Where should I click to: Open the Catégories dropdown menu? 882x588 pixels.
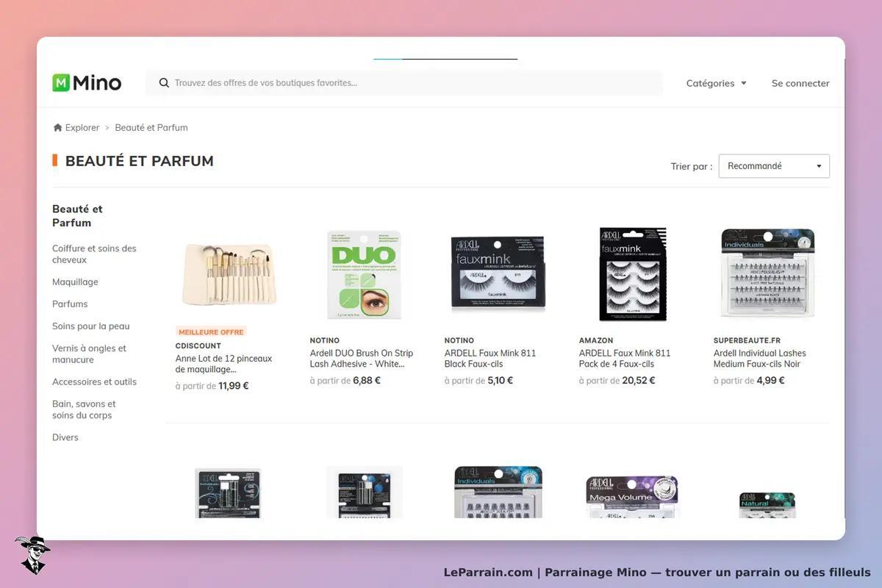coord(716,83)
